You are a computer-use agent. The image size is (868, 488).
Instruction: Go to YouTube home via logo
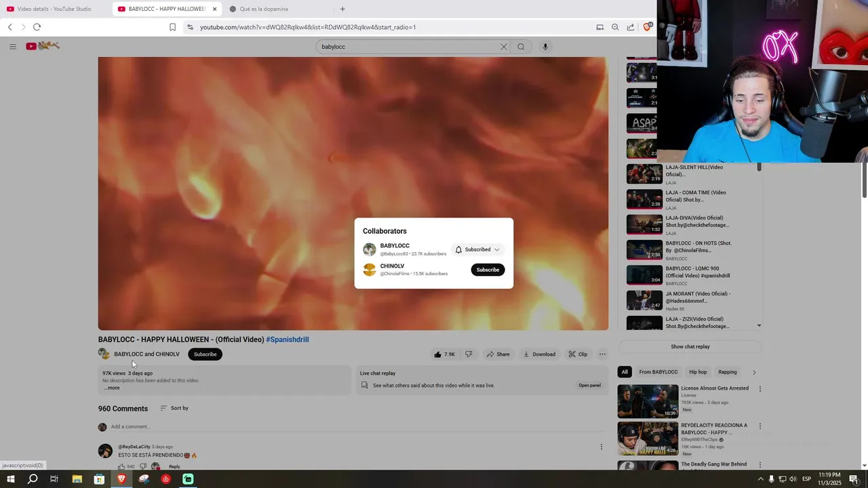(43, 46)
